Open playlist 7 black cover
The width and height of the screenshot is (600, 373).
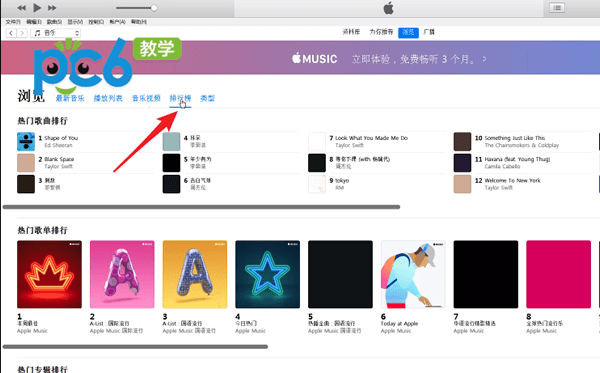tap(486, 274)
